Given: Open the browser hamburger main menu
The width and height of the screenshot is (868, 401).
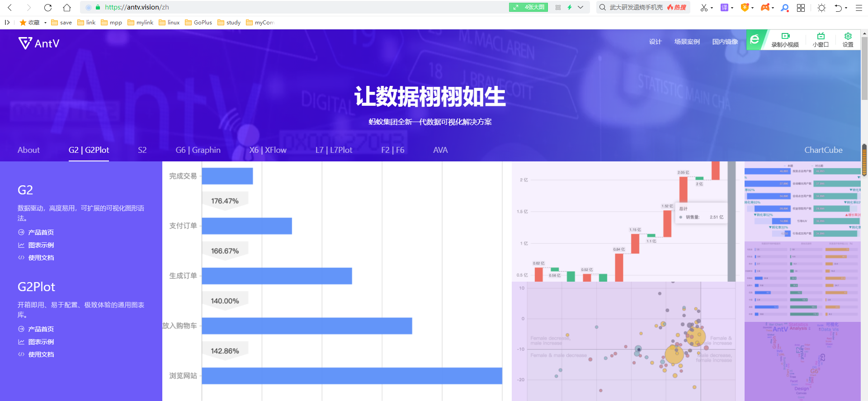Looking at the screenshot, I should pyautogui.click(x=859, y=8).
